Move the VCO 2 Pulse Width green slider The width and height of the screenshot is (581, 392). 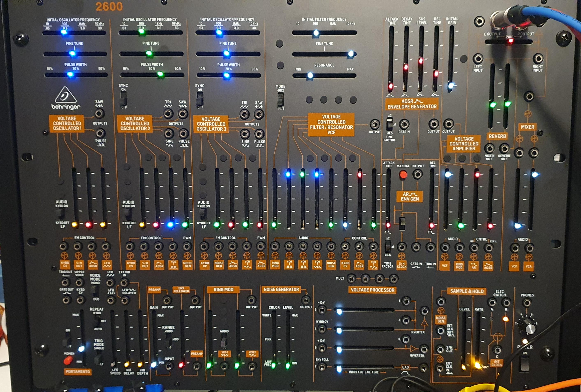160,74
